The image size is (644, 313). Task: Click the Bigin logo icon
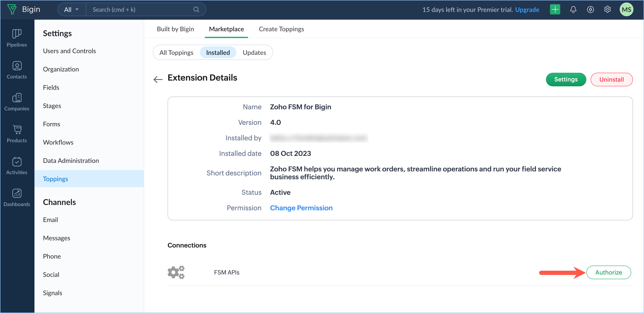(x=12, y=10)
